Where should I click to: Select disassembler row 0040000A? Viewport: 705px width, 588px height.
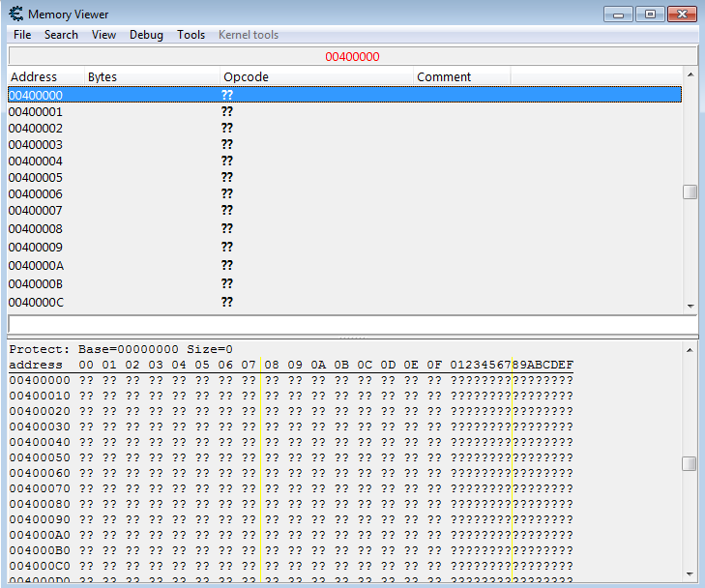(345, 266)
